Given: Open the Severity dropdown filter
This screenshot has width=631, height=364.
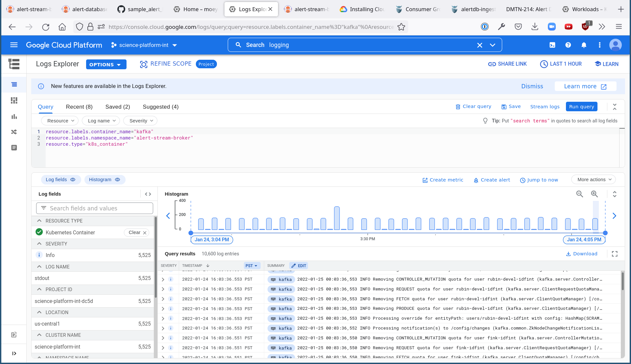Looking at the screenshot, I should coord(141,120).
